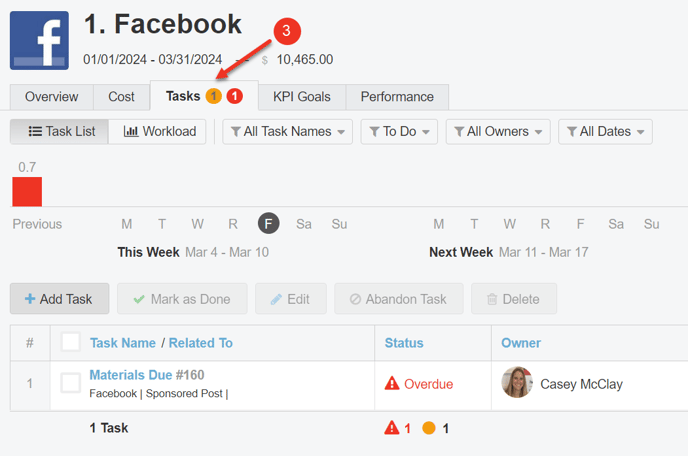The image size is (688, 456).
Task: Select Monday in Next Week
Action: tap(439, 224)
